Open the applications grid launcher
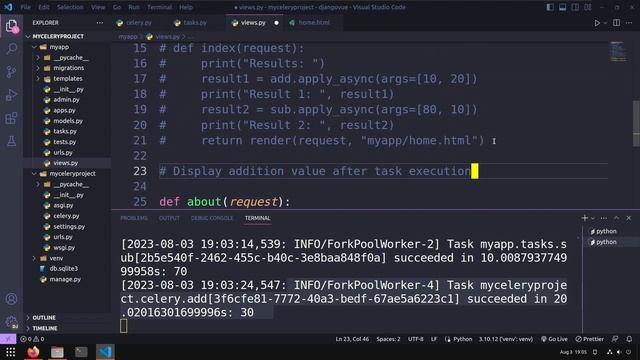640x360 pixels. [10, 352]
